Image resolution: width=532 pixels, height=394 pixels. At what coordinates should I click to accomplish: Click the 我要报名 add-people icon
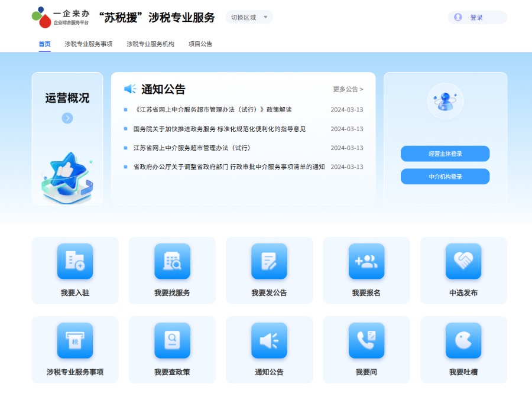(366, 261)
